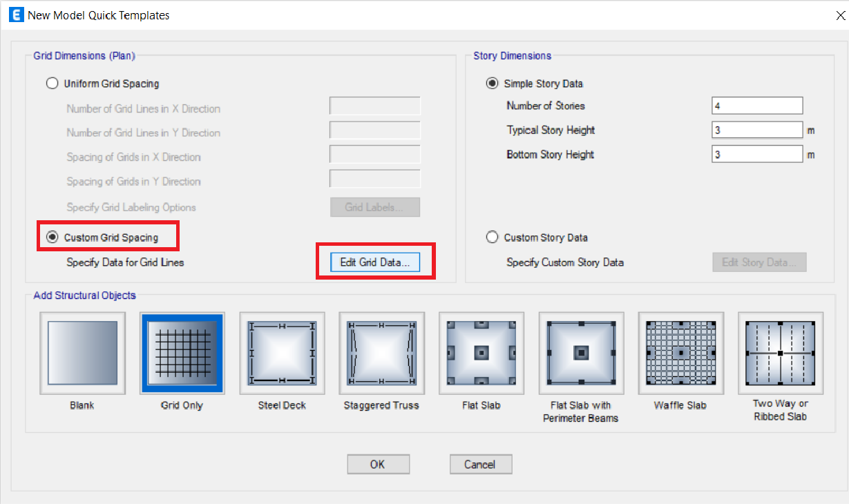The width and height of the screenshot is (849, 504).
Task: Choose the Steel Deck structural template
Action: point(282,353)
